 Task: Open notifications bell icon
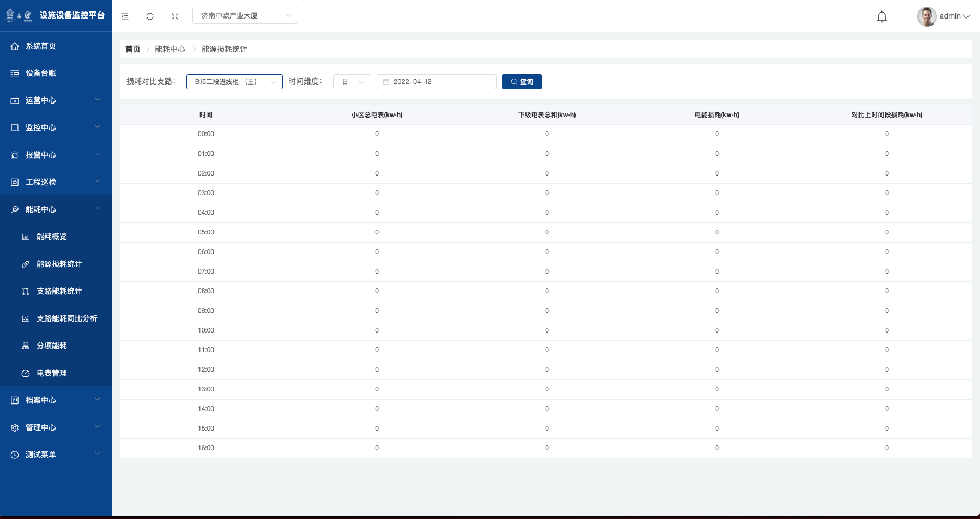coord(881,17)
